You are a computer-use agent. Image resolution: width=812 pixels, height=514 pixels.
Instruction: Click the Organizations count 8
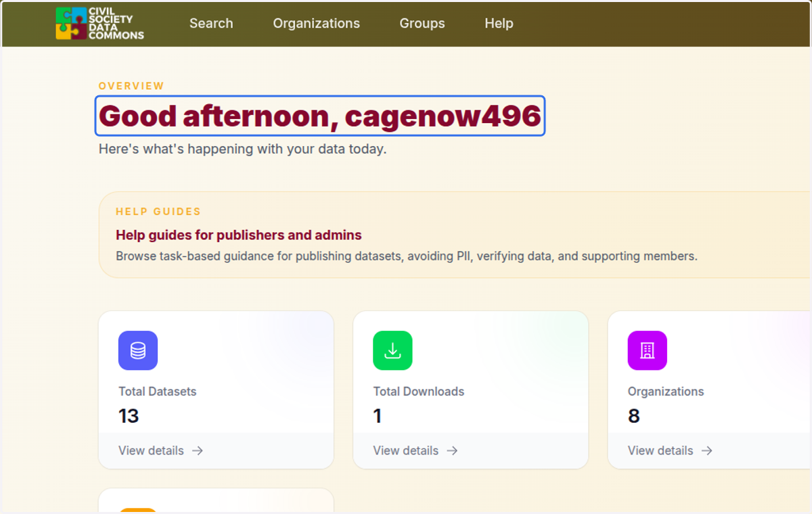(x=634, y=416)
